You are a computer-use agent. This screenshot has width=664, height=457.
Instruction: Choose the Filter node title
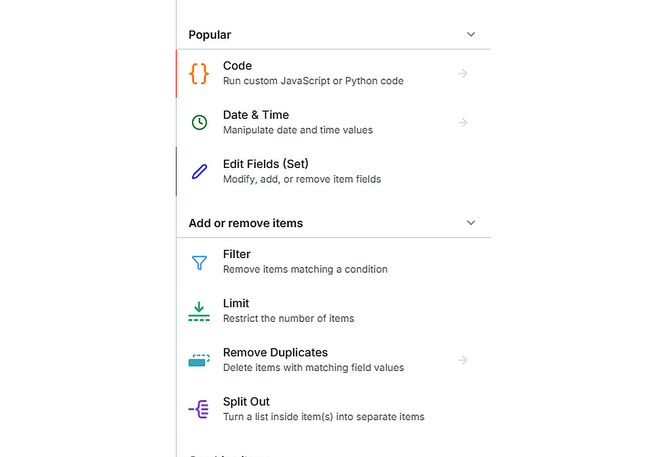pyautogui.click(x=236, y=254)
